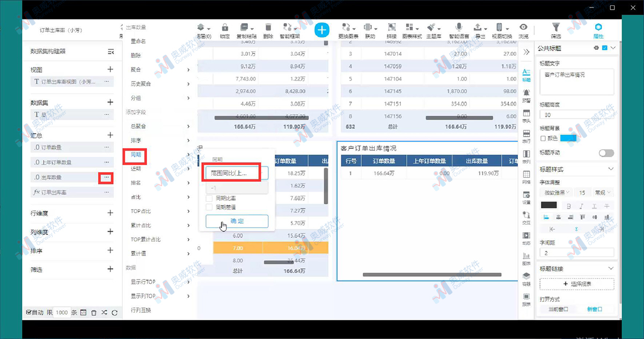Open more options for 出库数量
Viewport: 644px width, 339px height.
(106, 177)
